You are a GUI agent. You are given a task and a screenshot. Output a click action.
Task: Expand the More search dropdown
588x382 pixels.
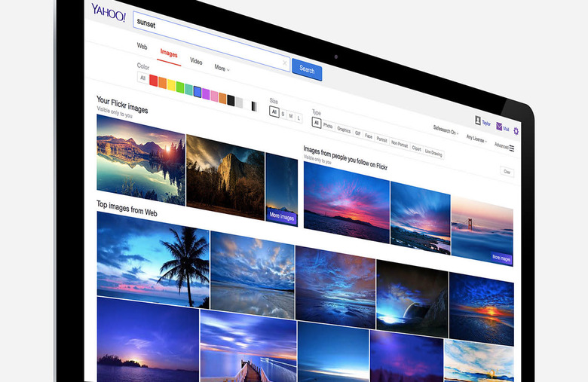pyautogui.click(x=222, y=68)
